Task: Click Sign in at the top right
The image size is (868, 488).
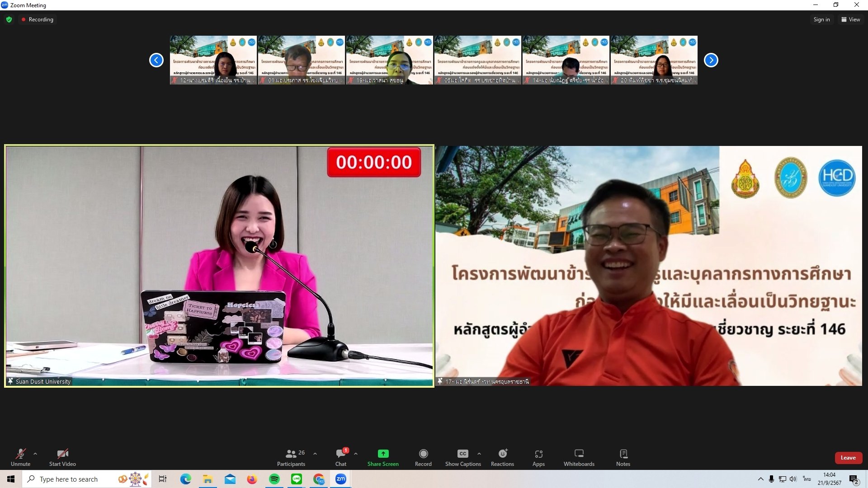Action: click(x=821, y=19)
